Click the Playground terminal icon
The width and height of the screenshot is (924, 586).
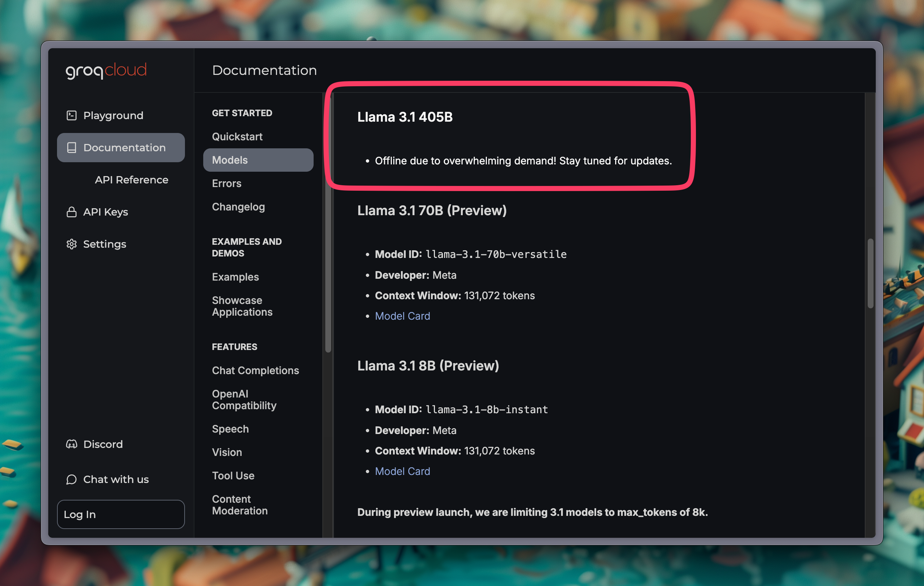point(72,115)
